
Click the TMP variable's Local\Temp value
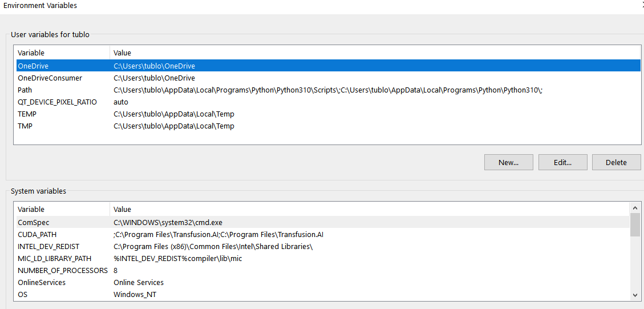174,126
